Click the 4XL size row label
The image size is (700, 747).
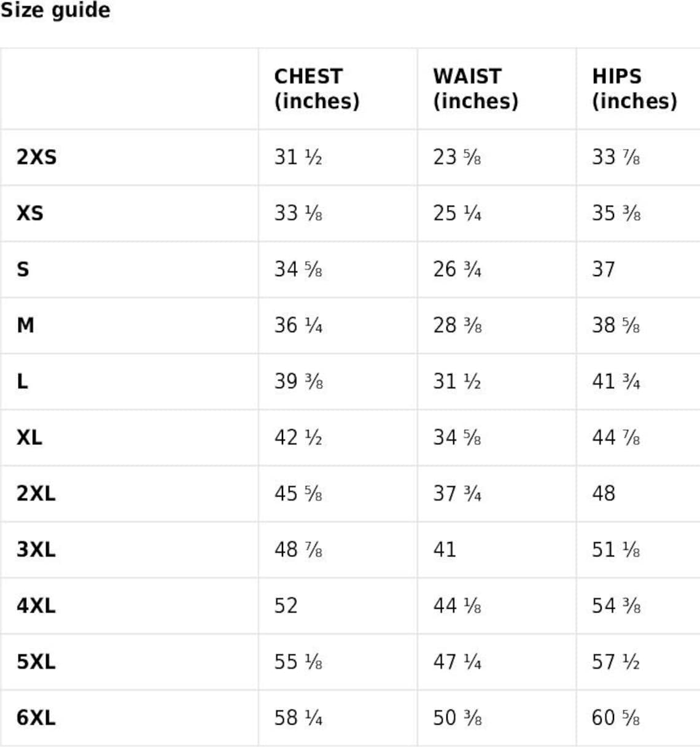click(36, 605)
